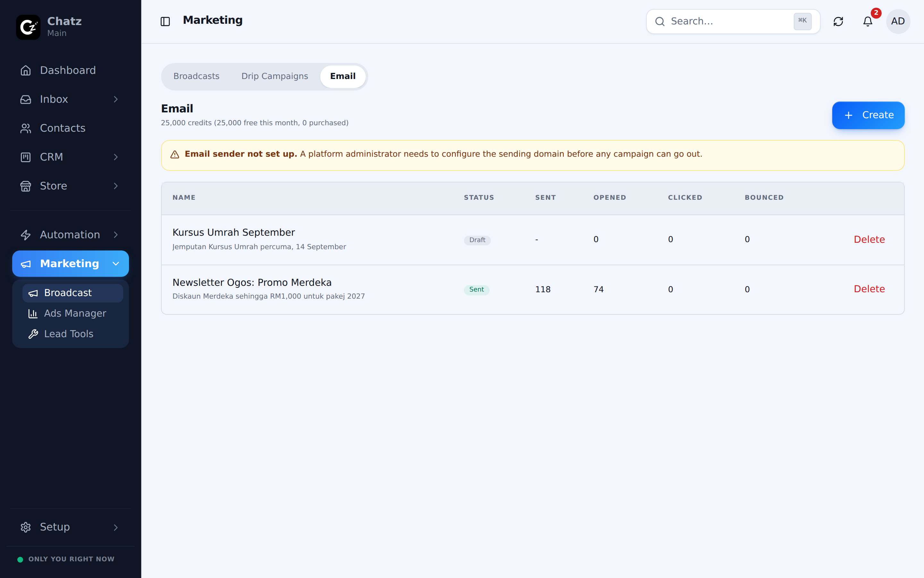Click the plus icon on Create

tap(848, 115)
